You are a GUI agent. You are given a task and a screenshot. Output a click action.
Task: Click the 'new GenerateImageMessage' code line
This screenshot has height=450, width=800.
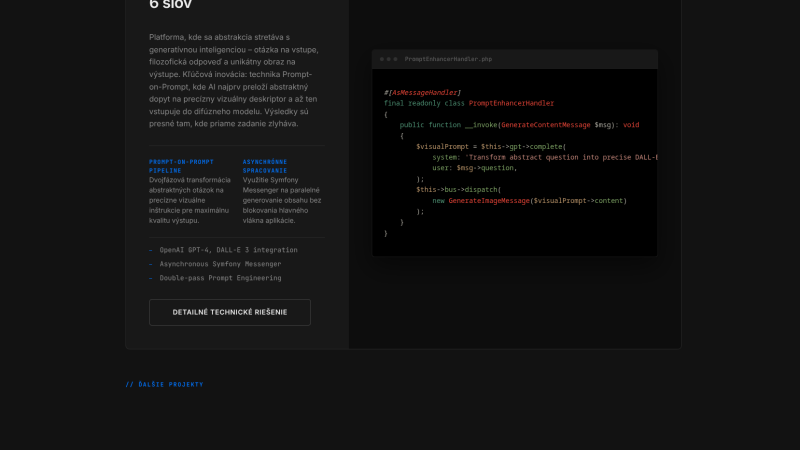tap(530, 201)
